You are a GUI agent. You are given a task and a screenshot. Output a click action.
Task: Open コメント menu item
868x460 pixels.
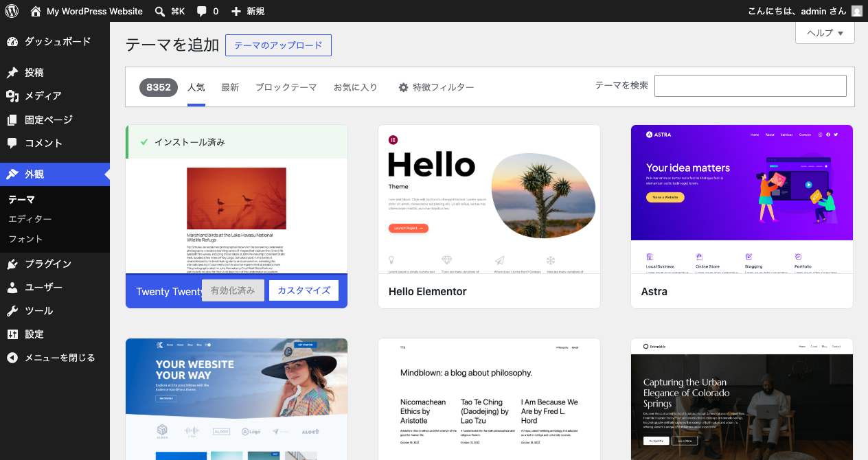(55, 143)
